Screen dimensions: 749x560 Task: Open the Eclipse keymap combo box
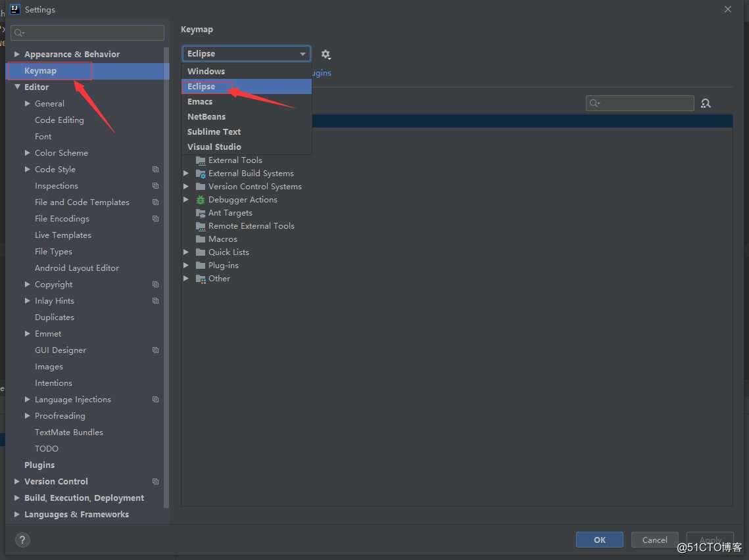coord(247,53)
